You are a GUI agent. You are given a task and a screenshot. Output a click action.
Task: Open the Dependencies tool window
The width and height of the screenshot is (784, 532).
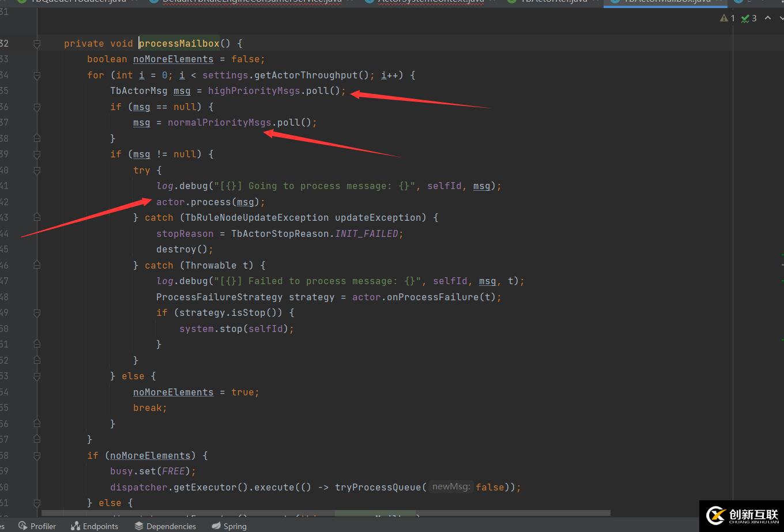pyautogui.click(x=165, y=526)
